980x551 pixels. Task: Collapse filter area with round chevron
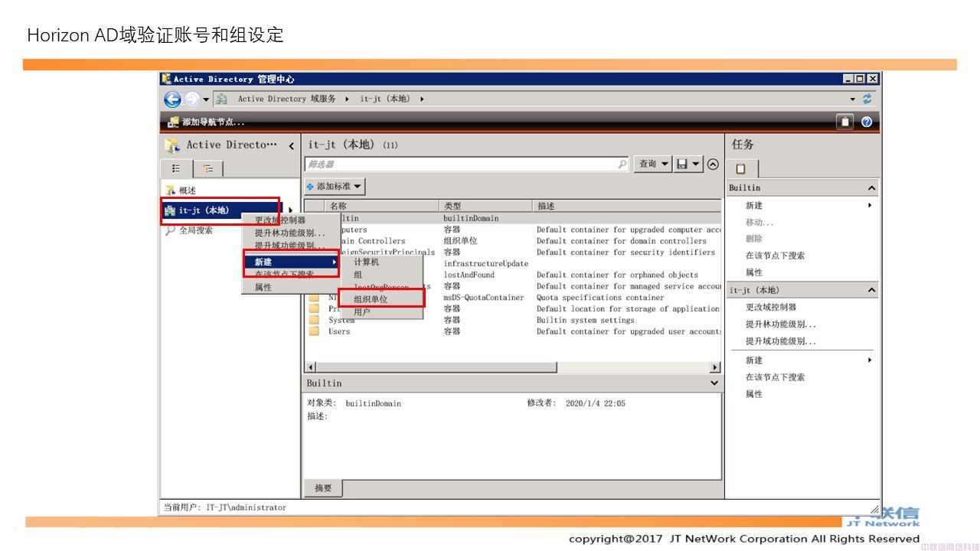click(x=713, y=164)
